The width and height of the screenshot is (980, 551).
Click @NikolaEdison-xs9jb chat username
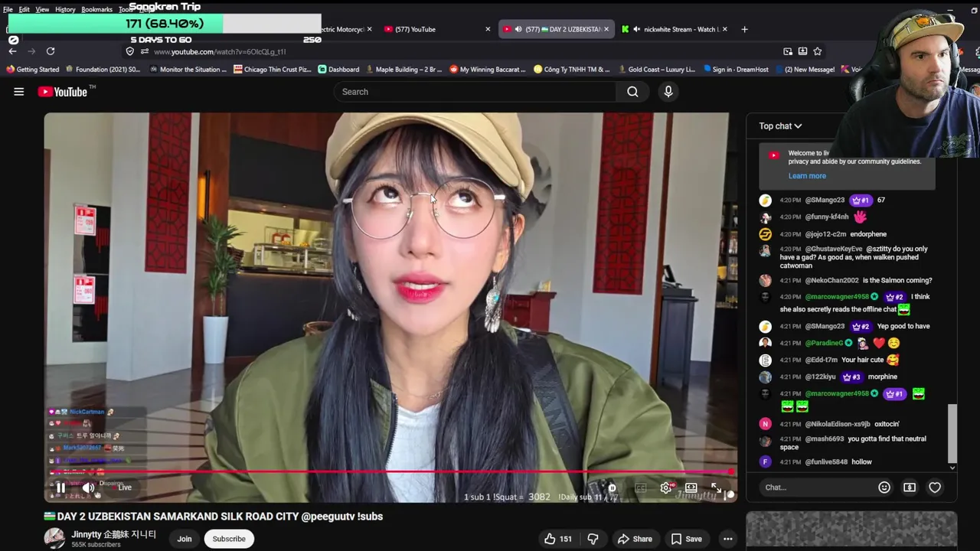coord(838,424)
